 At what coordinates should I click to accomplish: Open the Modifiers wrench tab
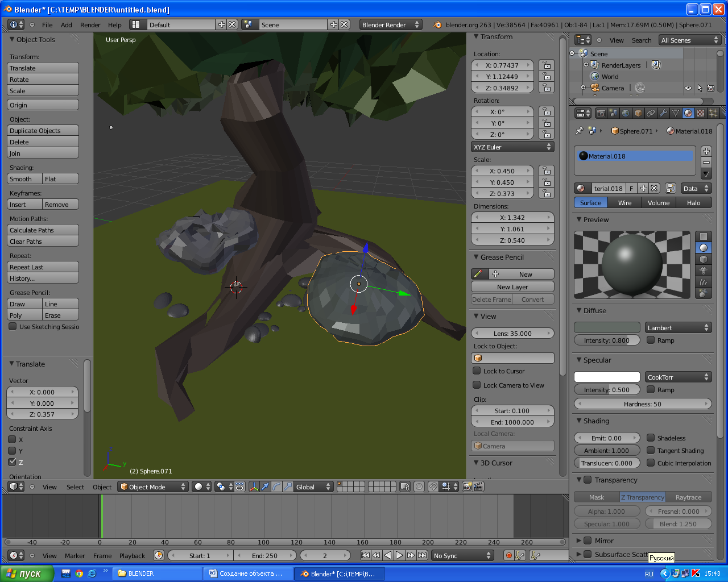click(x=663, y=113)
